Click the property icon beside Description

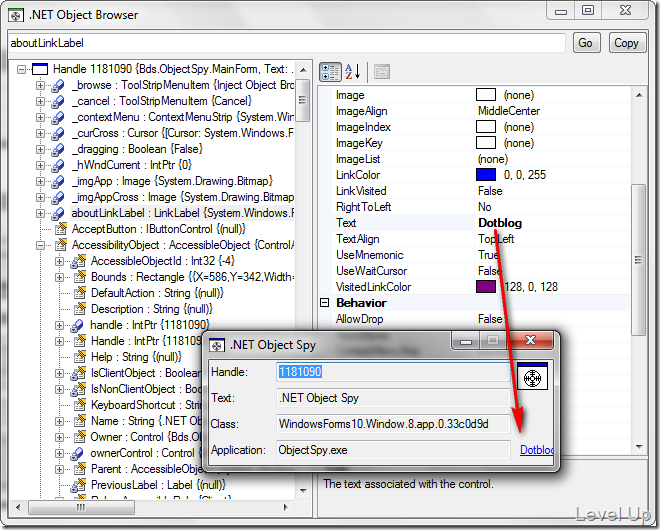point(80,309)
